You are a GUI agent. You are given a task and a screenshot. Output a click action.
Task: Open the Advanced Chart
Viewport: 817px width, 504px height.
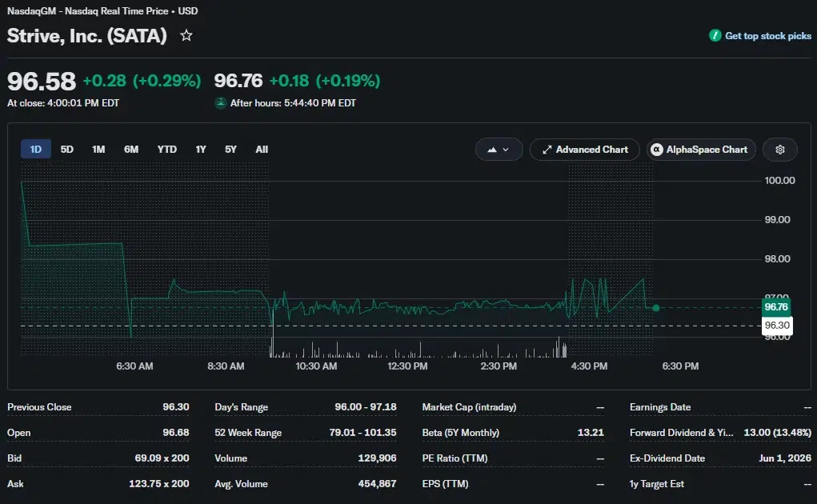pyautogui.click(x=585, y=150)
